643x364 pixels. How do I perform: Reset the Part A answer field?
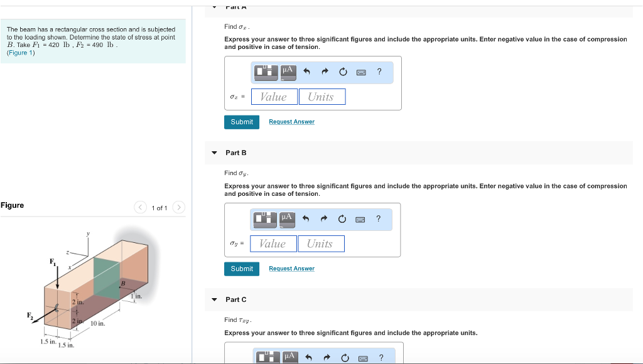click(x=343, y=72)
